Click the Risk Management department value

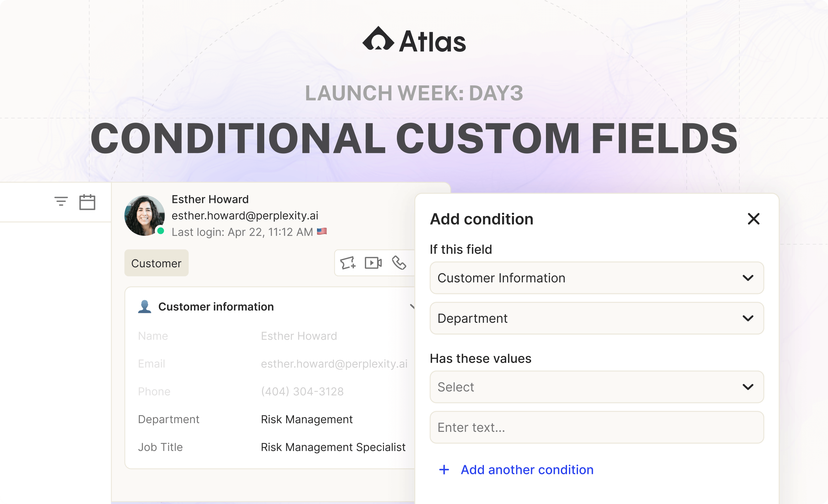[307, 419]
